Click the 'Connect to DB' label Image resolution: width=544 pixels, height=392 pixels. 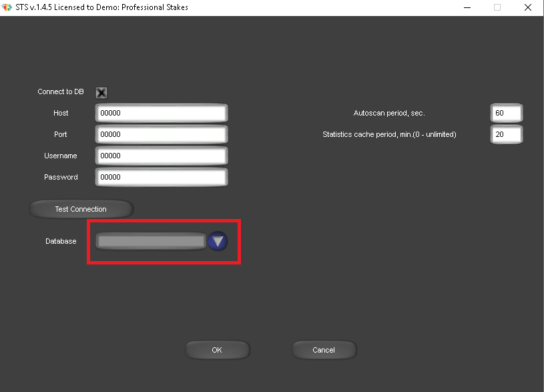click(61, 91)
